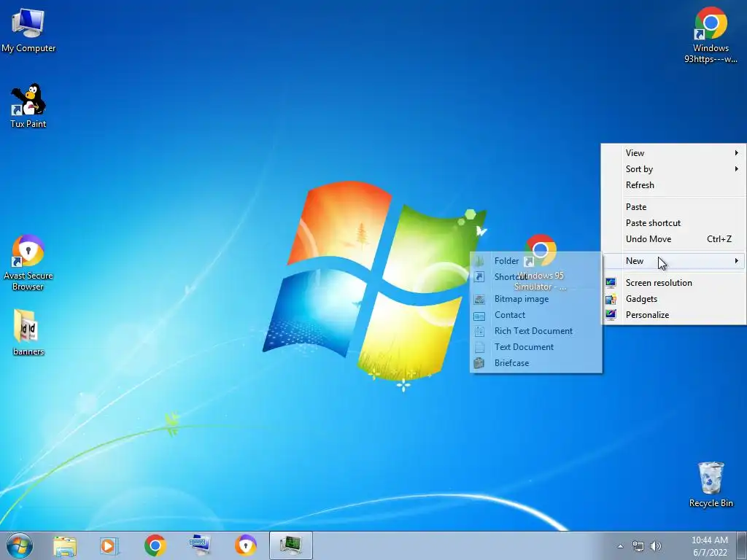Click the Personalize menu icon
747x560 pixels.
(x=611, y=315)
